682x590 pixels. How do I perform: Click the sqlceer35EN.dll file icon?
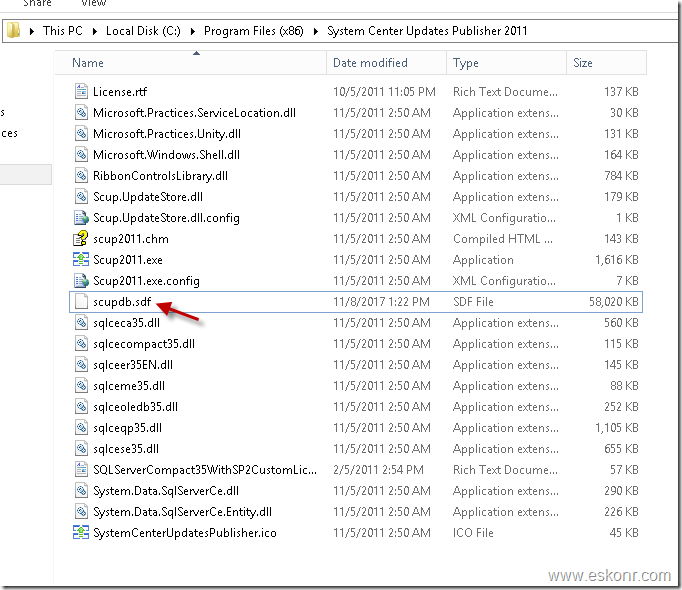point(81,365)
